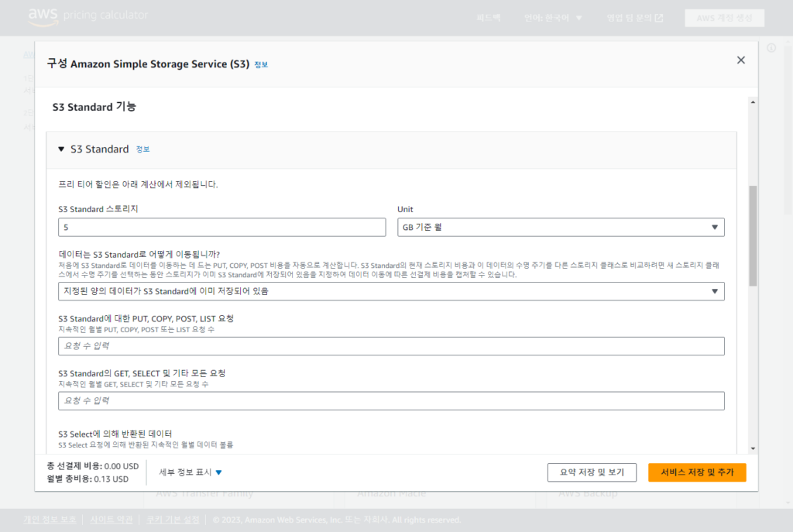Click the AWS pricing calculator logo
The width and height of the screenshot is (793, 532).
tap(88, 16)
